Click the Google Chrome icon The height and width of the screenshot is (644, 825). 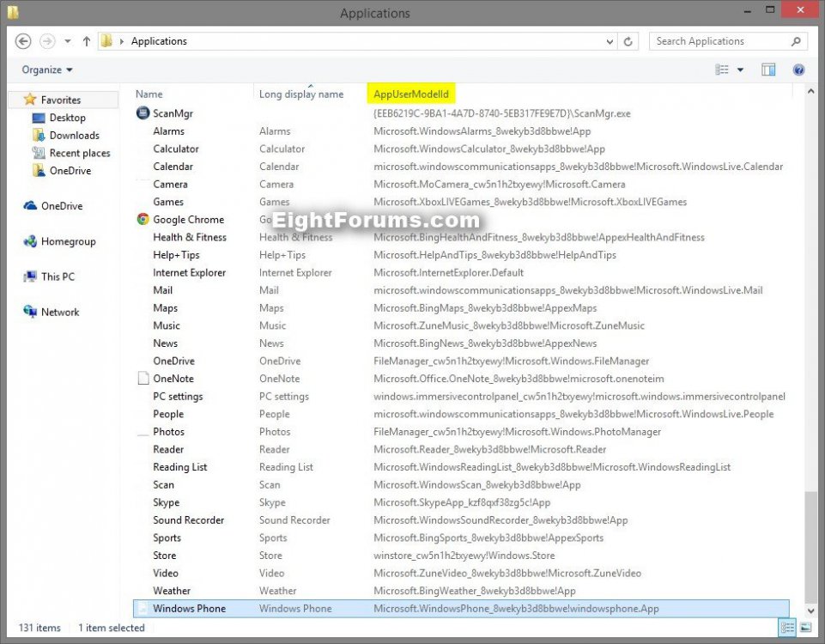143,219
